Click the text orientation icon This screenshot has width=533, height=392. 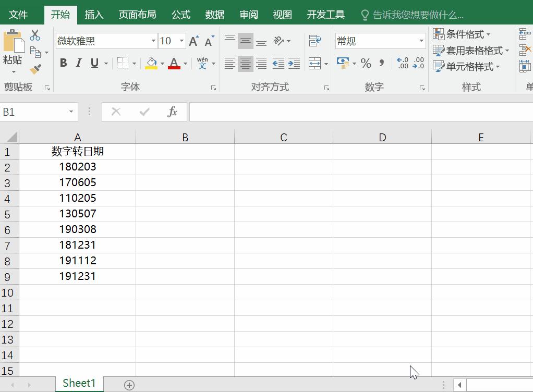point(278,41)
